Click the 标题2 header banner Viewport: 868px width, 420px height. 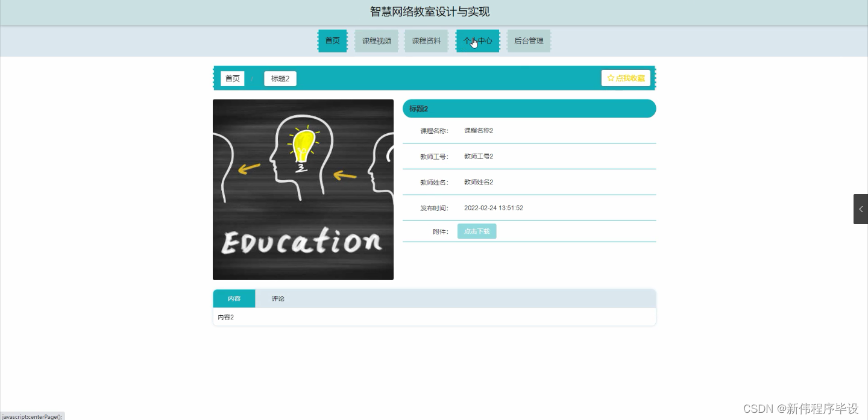point(418,108)
